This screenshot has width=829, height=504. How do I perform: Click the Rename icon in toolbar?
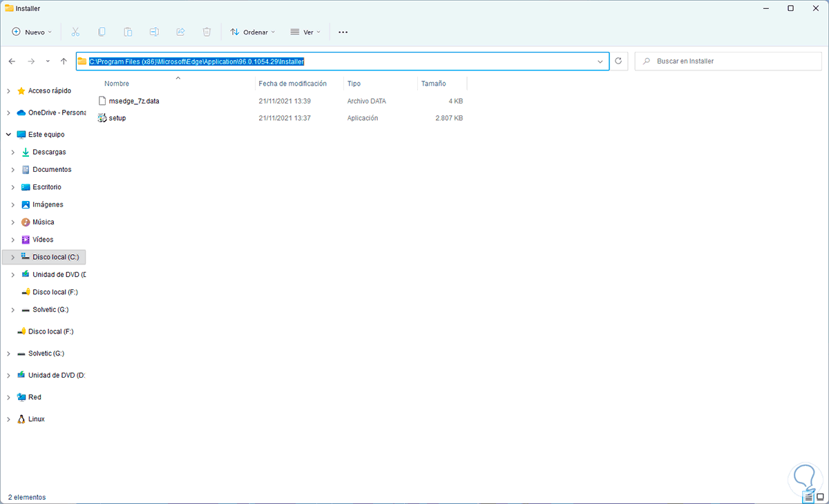click(x=154, y=32)
